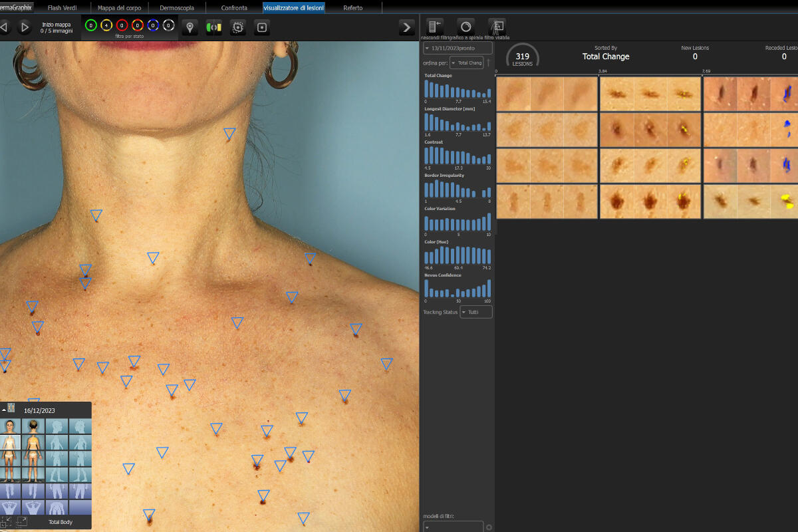Filter lesions by red status ring
This screenshot has width=798, height=532.
click(x=122, y=26)
